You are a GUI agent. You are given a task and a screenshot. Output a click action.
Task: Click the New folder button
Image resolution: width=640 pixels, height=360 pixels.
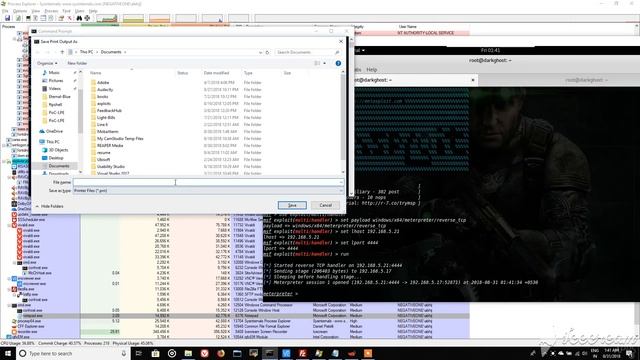point(77,63)
